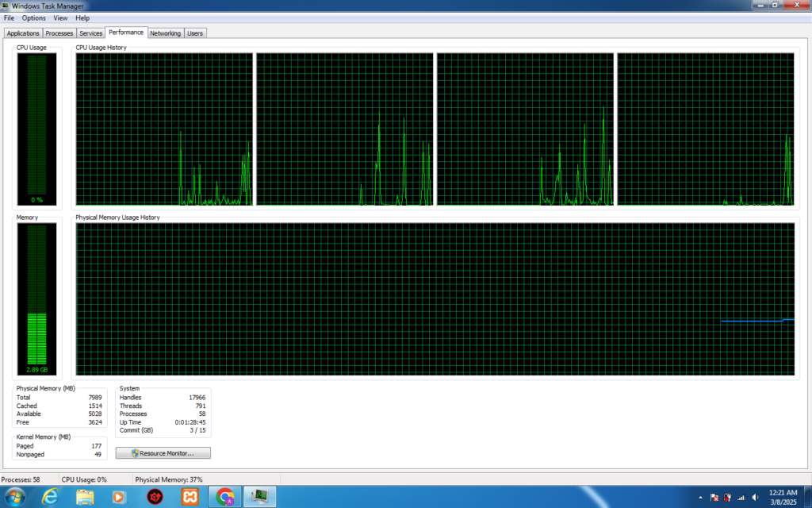Click the Available memory value 5028

coord(95,414)
